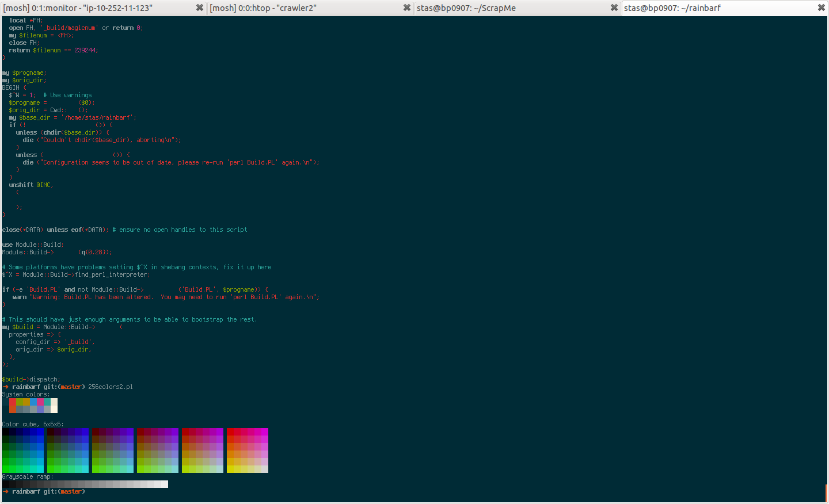Click the "# This should have just enough arguments" comment
Image resolution: width=829 pixels, height=504 pixels.
point(130,320)
